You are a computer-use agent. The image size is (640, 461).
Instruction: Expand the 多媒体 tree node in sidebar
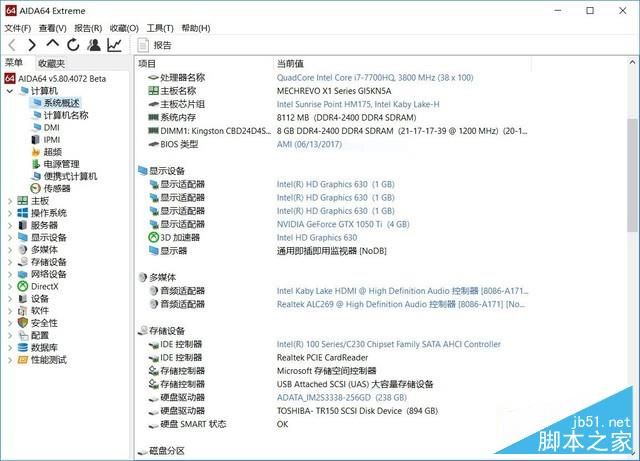pyautogui.click(x=10, y=250)
